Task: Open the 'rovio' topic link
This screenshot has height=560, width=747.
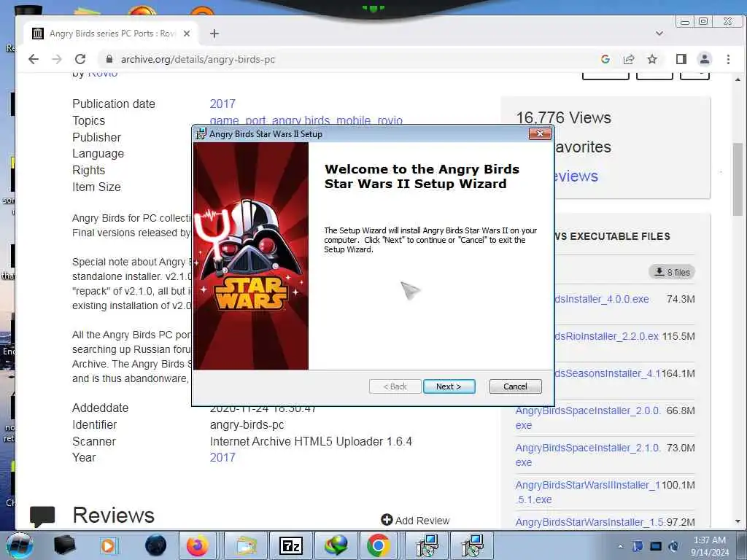Action: pyautogui.click(x=390, y=120)
